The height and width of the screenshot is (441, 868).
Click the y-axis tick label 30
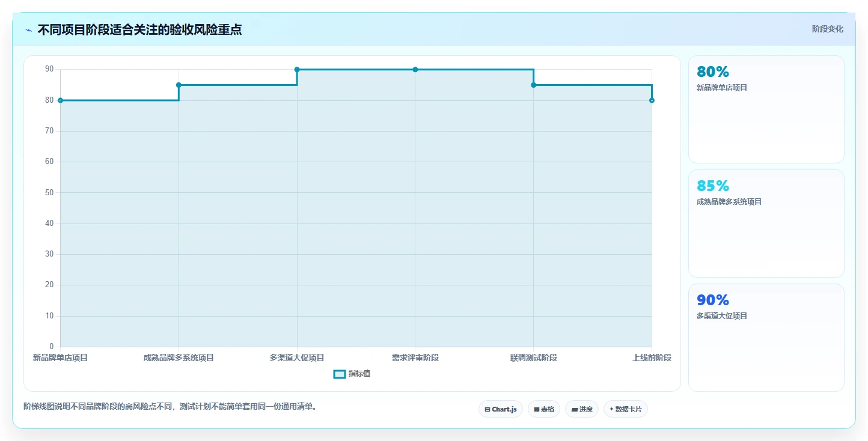click(x=49, y=254)
